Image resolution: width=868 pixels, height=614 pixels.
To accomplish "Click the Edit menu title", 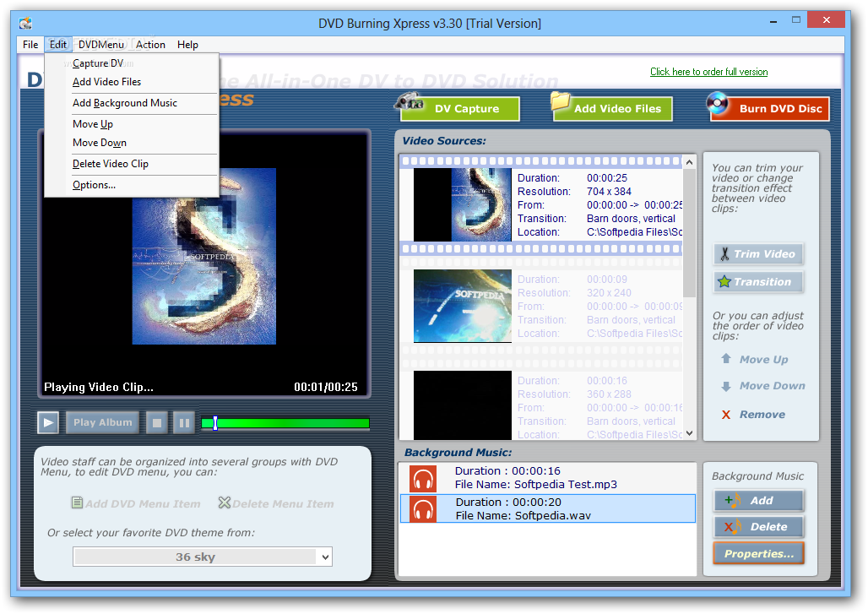I will click(58, 45).
